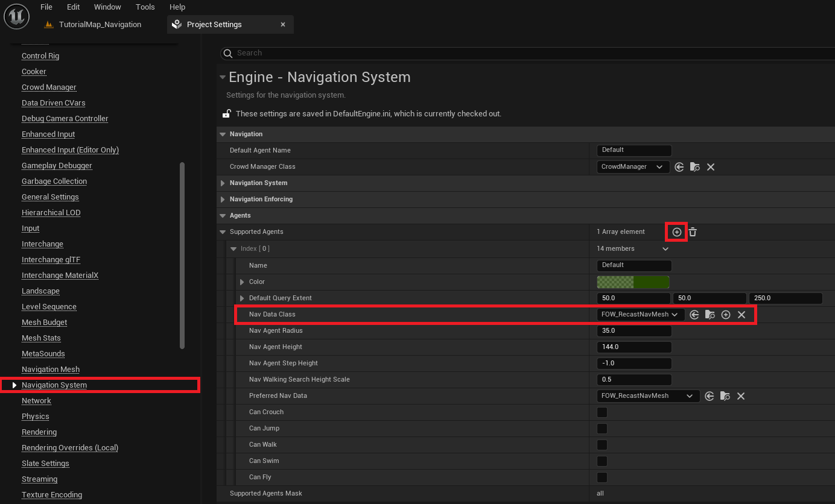Click the Nav Walking Search Height Scale field
The height and width of the screenshot is (504, 835).
pos(634,380)
